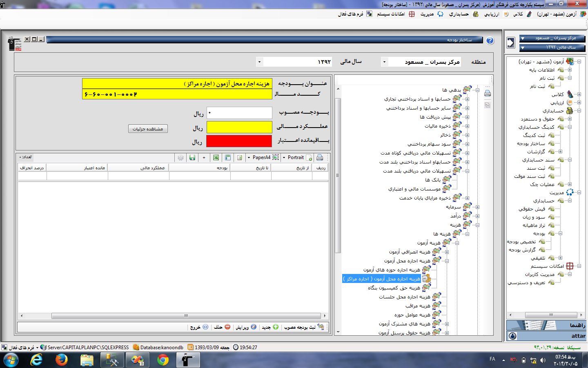Image resolution: width=588 pixels, height=368 pixels.
Task: Click the page setup icon beside Portrait
Action: pos(310,157)
